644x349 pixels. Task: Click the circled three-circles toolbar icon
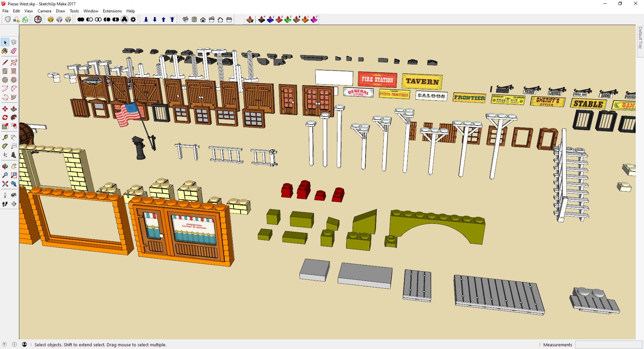(x=124, y=19)
